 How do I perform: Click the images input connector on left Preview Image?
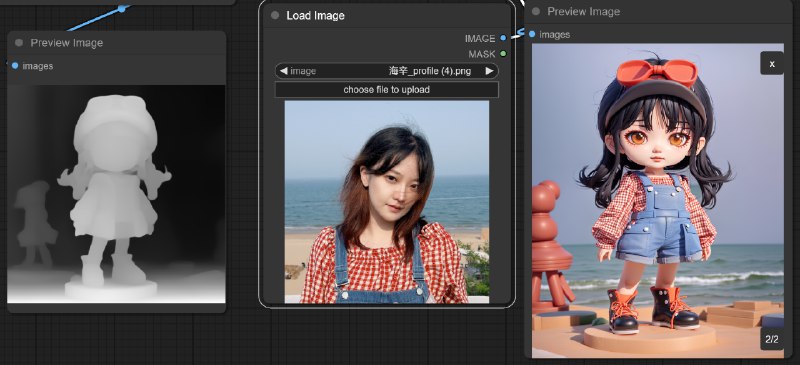click(15, 66)
